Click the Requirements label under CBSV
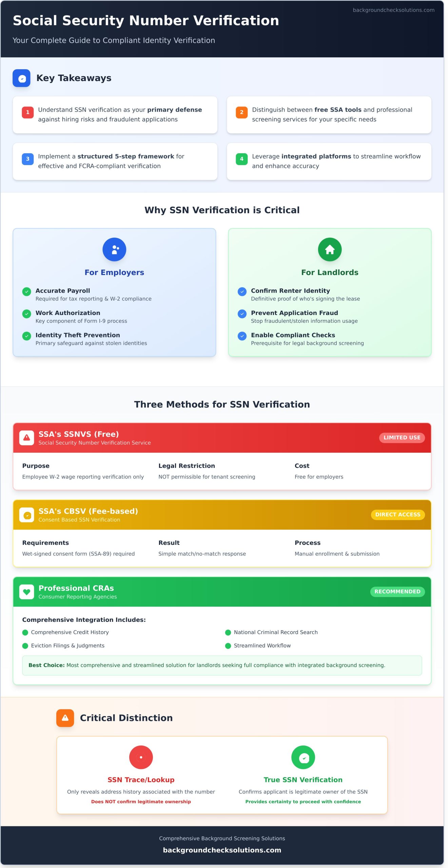 (45, 543)
